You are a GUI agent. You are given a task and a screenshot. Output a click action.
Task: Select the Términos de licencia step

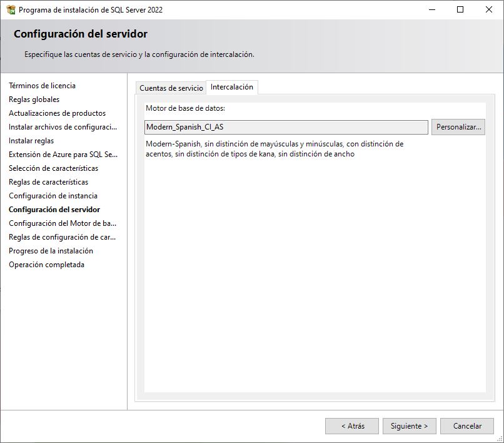pos(41,85)
